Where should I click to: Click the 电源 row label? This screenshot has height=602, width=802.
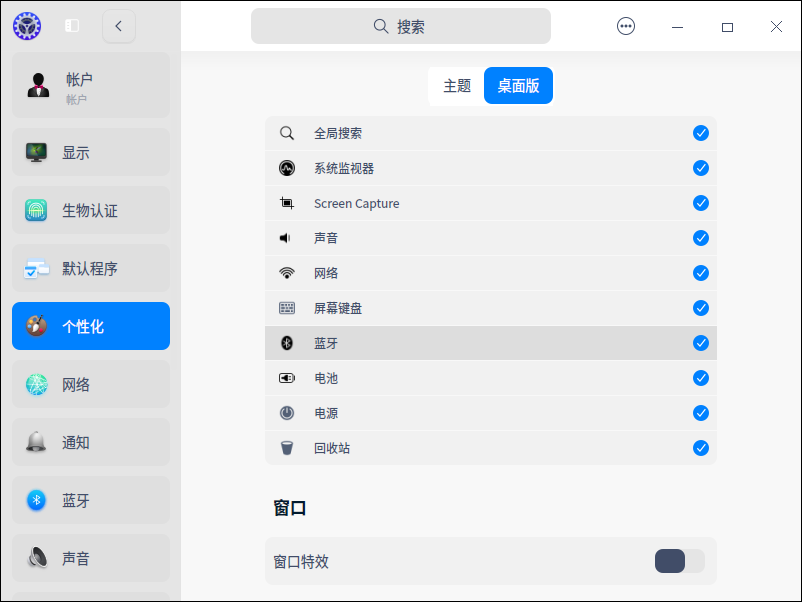click(x=326, y=413)
